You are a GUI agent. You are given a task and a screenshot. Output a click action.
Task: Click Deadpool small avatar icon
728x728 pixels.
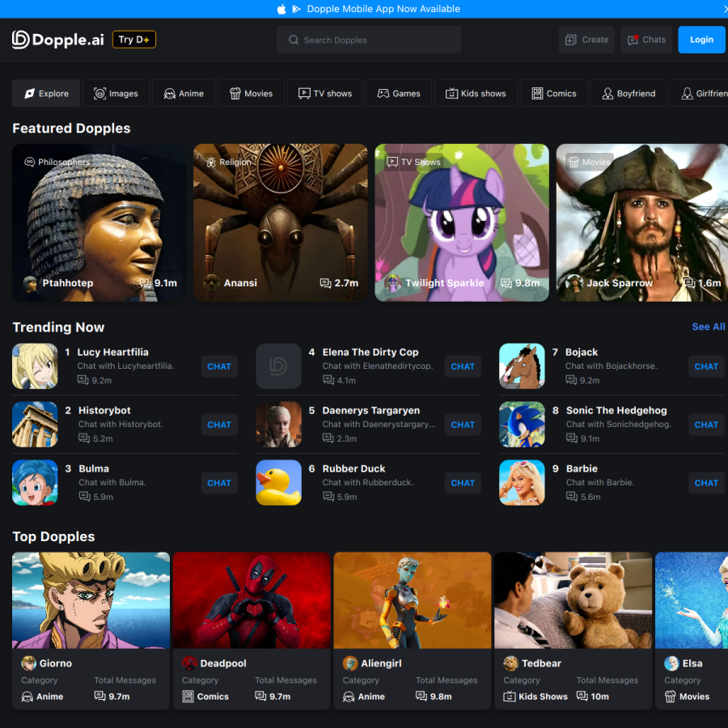tap(189, 663)
